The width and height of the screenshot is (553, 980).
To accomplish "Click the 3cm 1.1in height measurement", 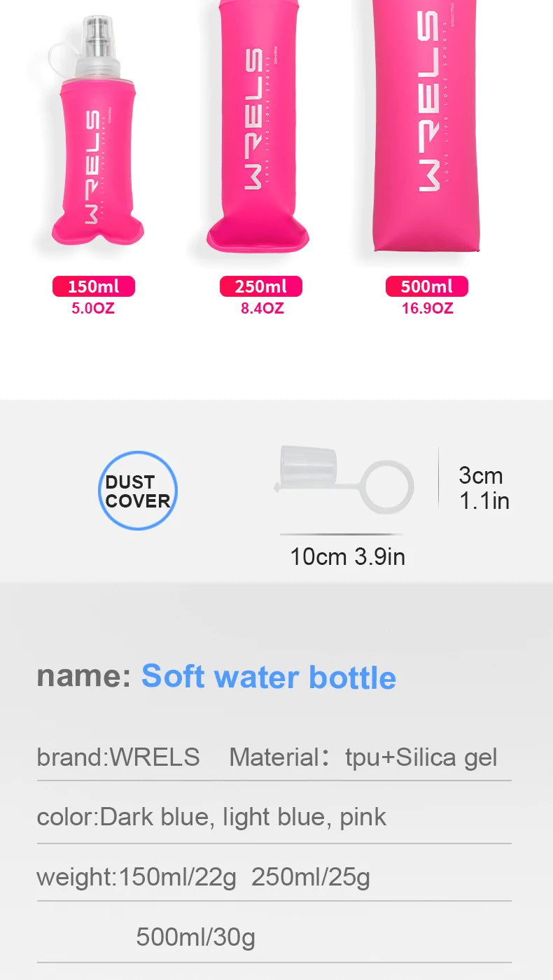I will 484,488.
